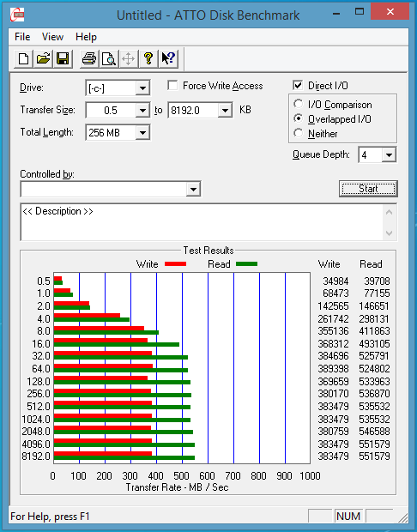417x532 pixels.
Task: Expand Transfer Size maximum 8192.0 dropdown
Action: tap(225, 111)
